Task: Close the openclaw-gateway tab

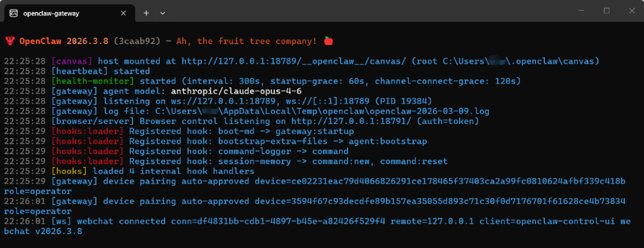Action: pos(125,13)
